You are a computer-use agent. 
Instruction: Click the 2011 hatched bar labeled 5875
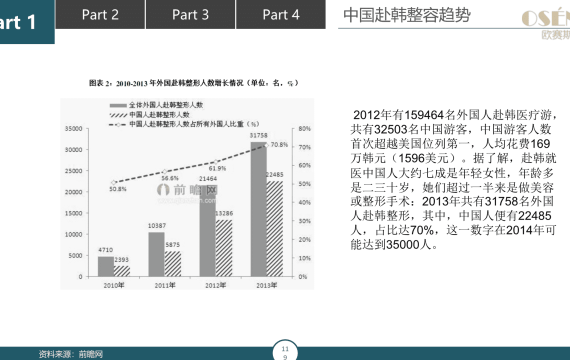173,264
